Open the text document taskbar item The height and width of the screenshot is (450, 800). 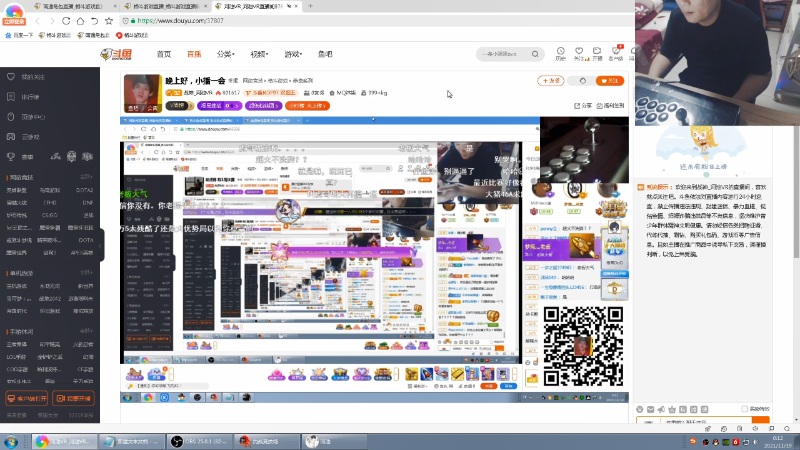132,441
